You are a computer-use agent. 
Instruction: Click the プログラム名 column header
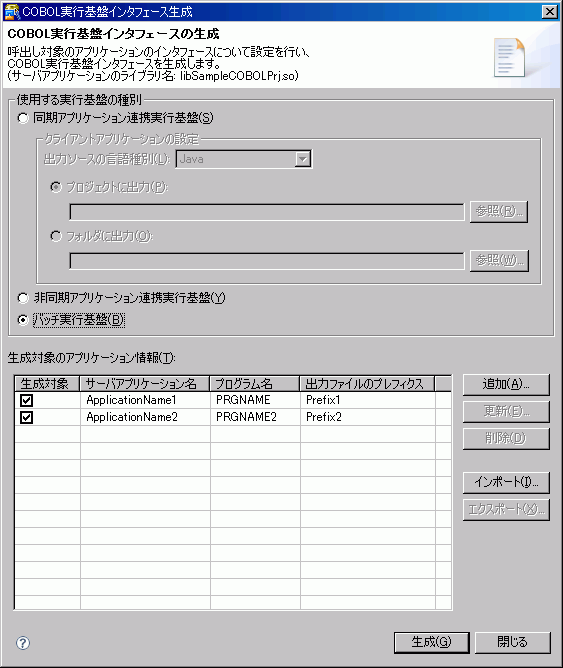[255, 384]
